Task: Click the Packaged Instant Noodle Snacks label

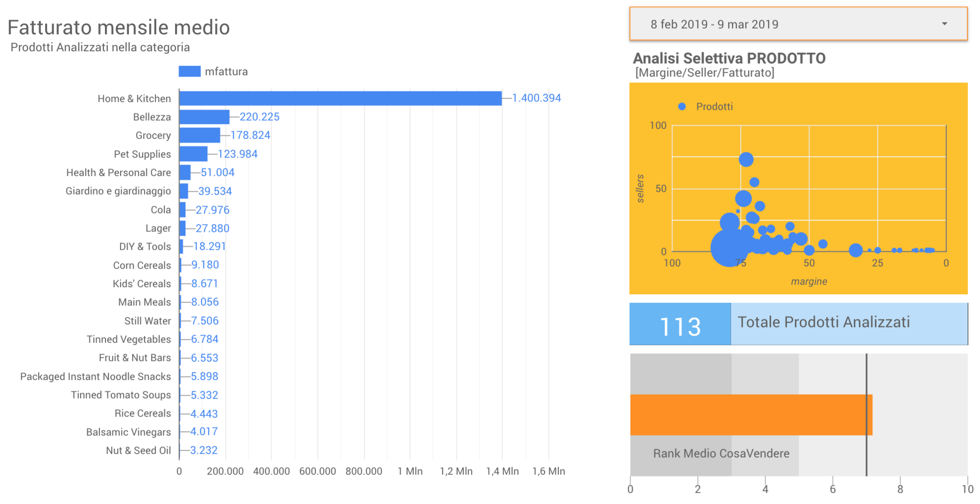Action: click(x=96, y=376)
